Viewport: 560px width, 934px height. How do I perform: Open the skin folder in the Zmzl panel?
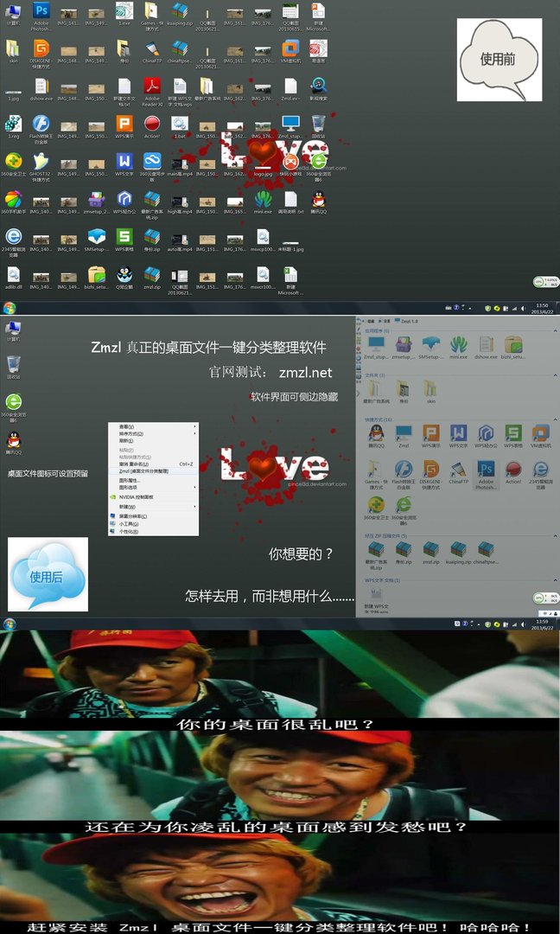(x=430, y=389)
